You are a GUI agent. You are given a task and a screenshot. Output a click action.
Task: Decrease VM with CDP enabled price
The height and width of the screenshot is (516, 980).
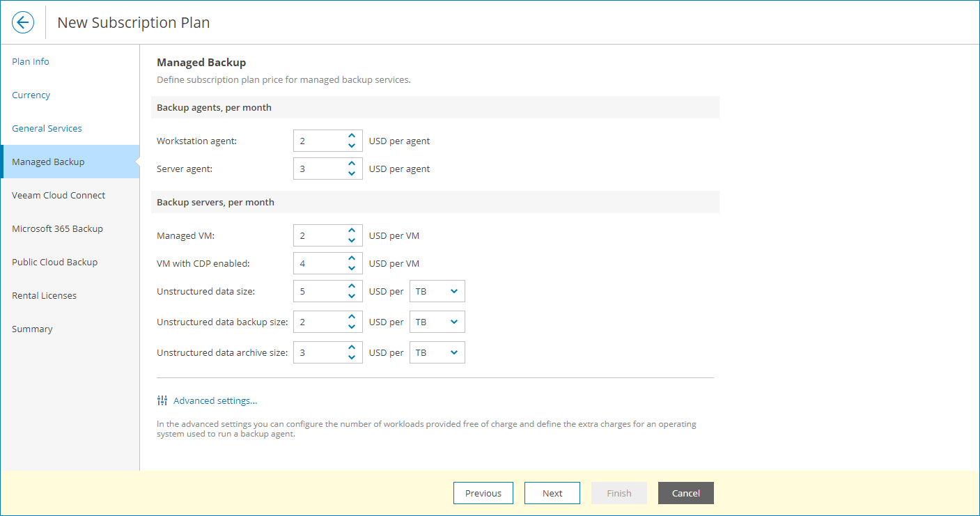(x=352, y=268)
